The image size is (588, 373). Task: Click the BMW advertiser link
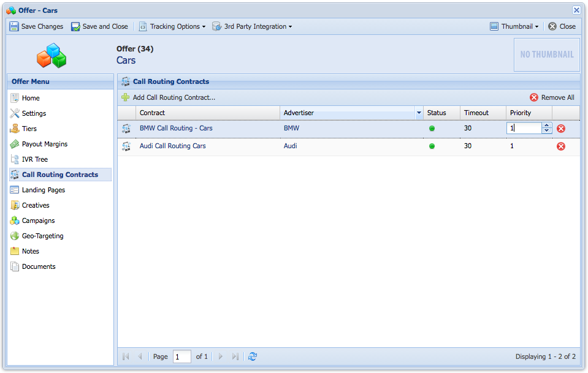291,128
